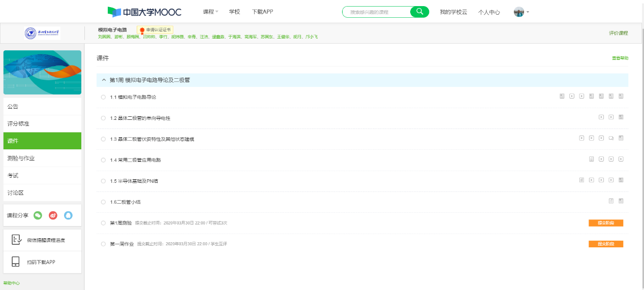The width and height of the screenshot is (644, 290).
Task: Select the circle beside 1.6二极管小结
Action: tap(103, 202)
